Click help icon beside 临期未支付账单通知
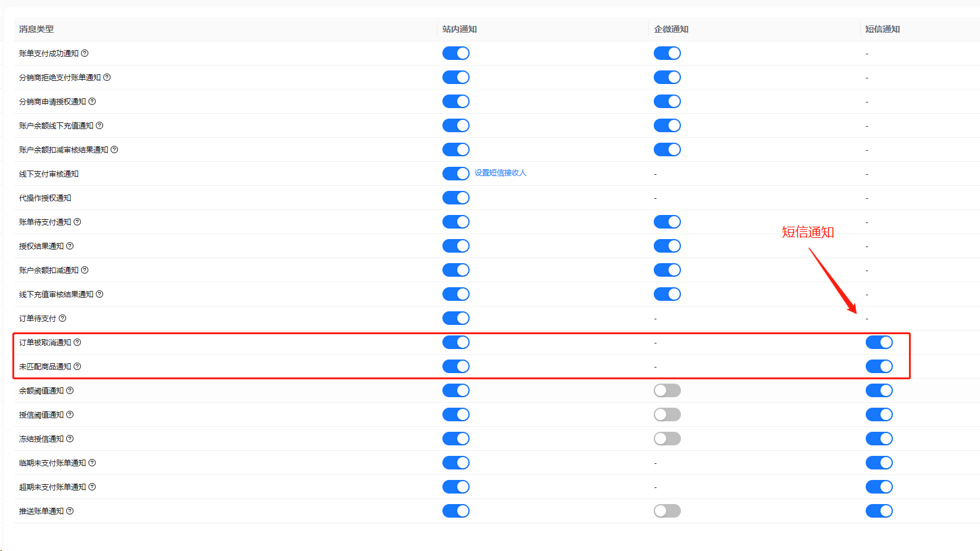980x551 pixels. (x=92, y=463)
